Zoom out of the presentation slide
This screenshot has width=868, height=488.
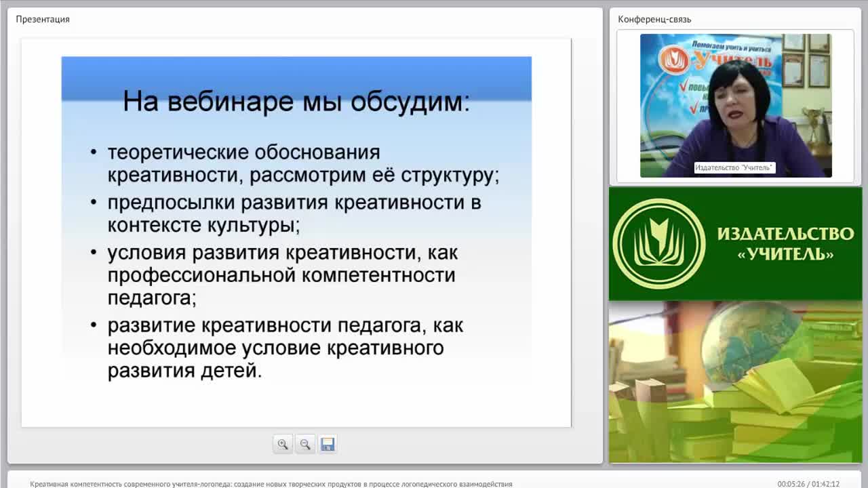305,445
